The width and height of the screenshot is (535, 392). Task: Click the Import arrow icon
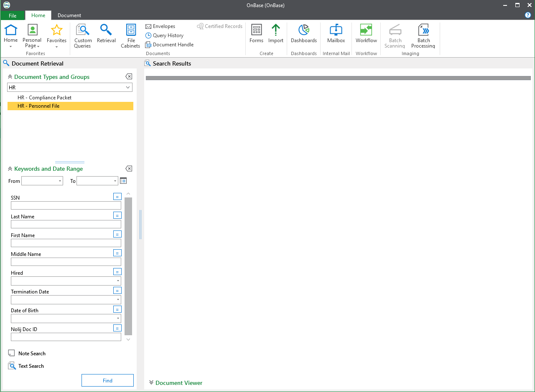point(276,30)
